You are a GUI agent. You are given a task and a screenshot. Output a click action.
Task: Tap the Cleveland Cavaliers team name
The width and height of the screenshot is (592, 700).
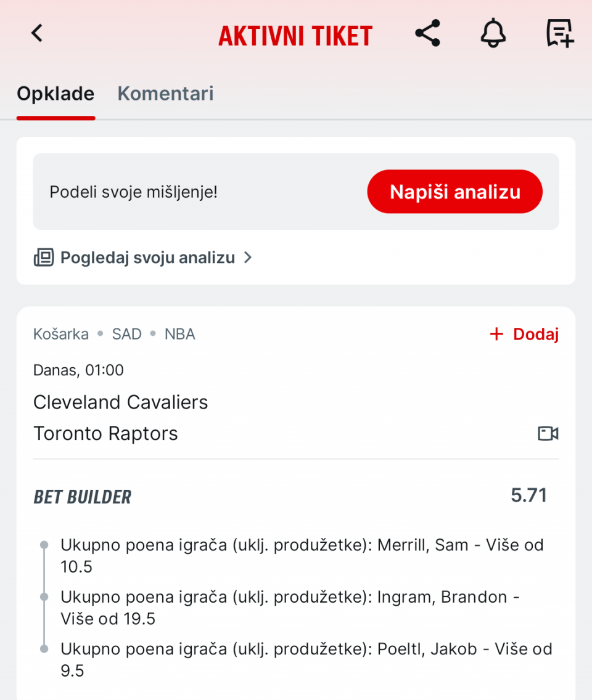(121, 402)
